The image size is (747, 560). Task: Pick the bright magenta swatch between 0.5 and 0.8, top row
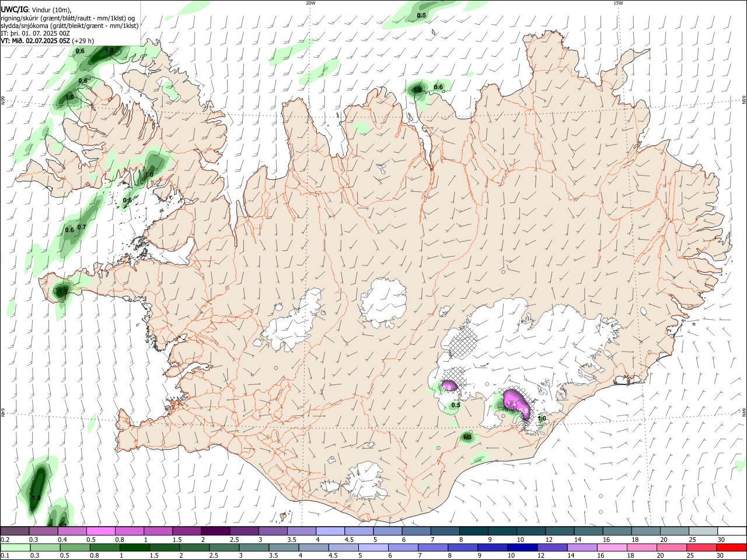pyautogui.click(x=100, y=531)
